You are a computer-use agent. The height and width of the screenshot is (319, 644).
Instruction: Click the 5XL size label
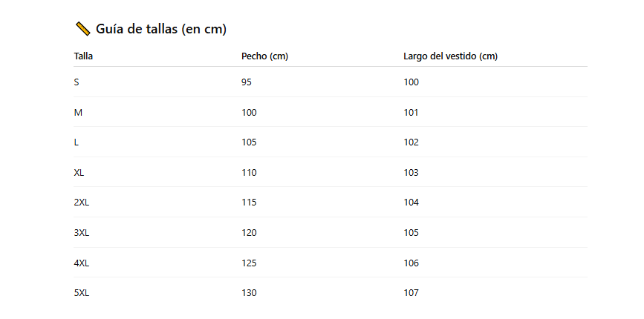(82, 293)
